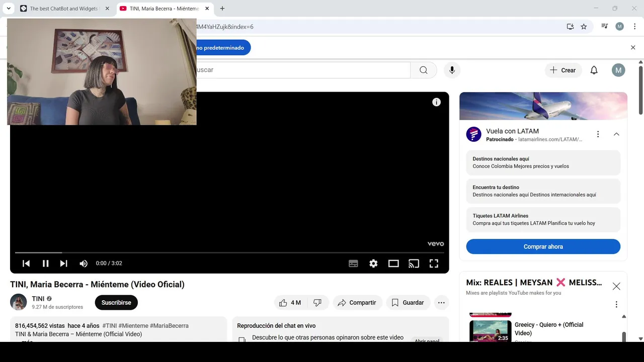Mute the video volume

84,263
